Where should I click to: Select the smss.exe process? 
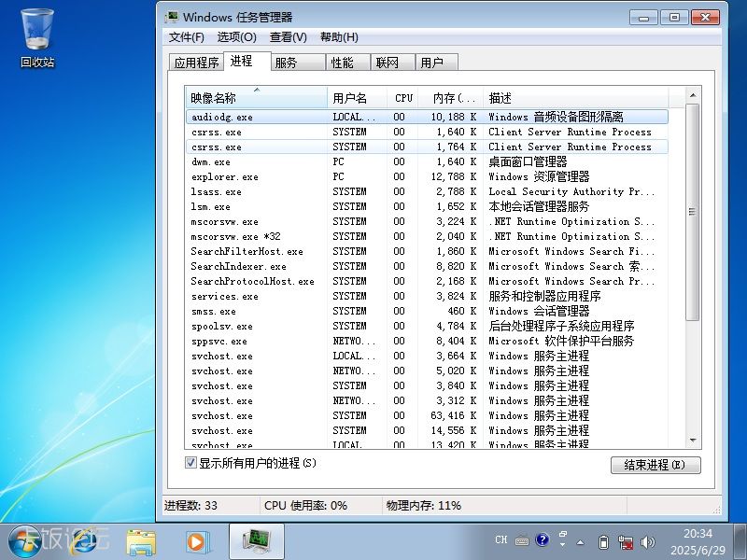[x=427, y=311]
